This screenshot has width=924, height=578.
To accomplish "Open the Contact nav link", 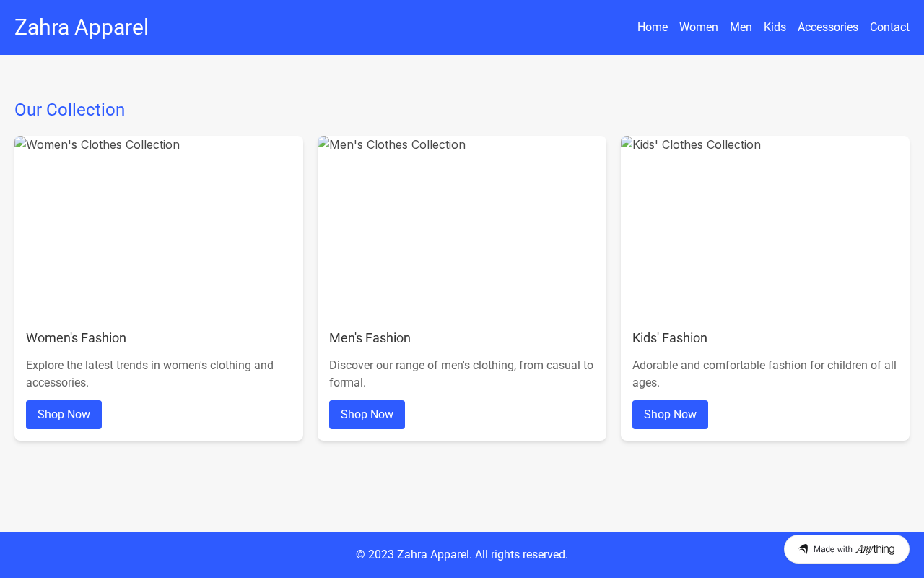I will coord(889,27).
